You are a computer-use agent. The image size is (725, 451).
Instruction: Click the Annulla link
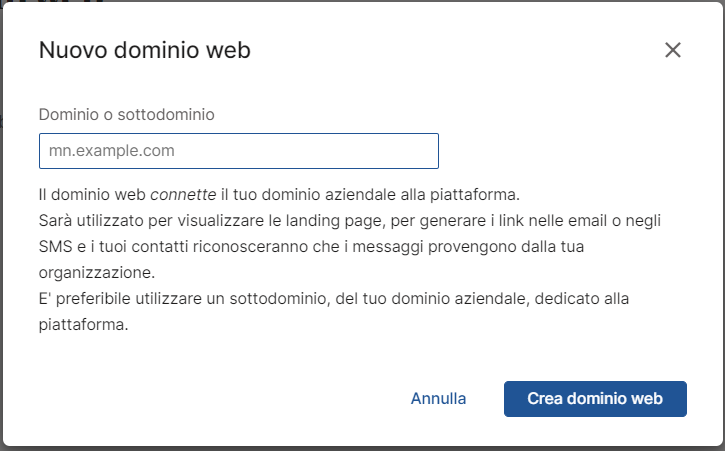click(x=438, y=398)
